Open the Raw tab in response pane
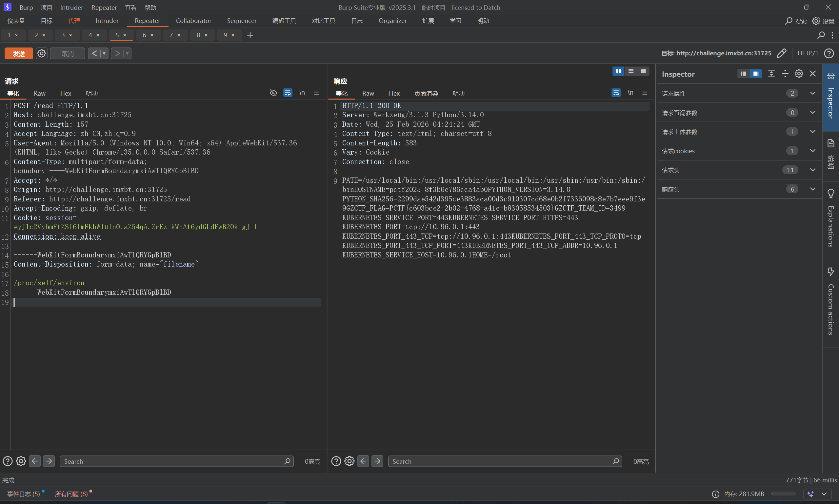The width and height of the screenshot is (839, 504). point(368,93)
